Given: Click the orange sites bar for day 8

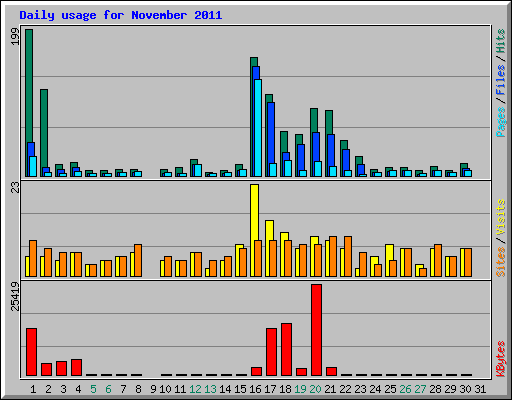Looking at the screenshot, I should tap(138, 260).
